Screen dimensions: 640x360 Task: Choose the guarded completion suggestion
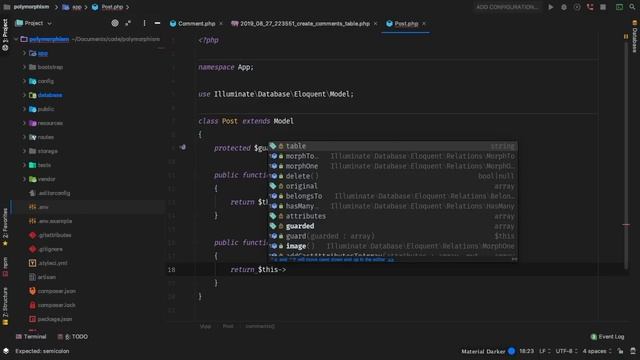point(393,226)
